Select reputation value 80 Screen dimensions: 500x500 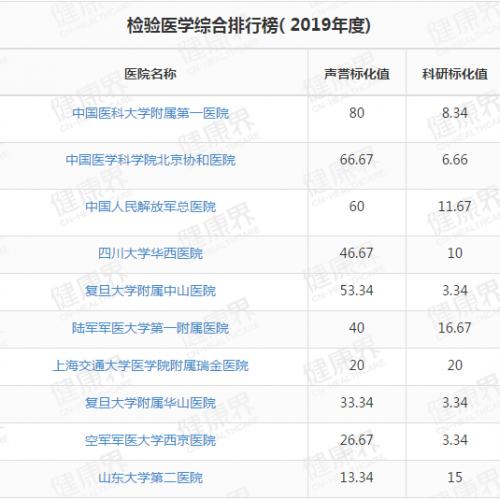click(357, 113)
